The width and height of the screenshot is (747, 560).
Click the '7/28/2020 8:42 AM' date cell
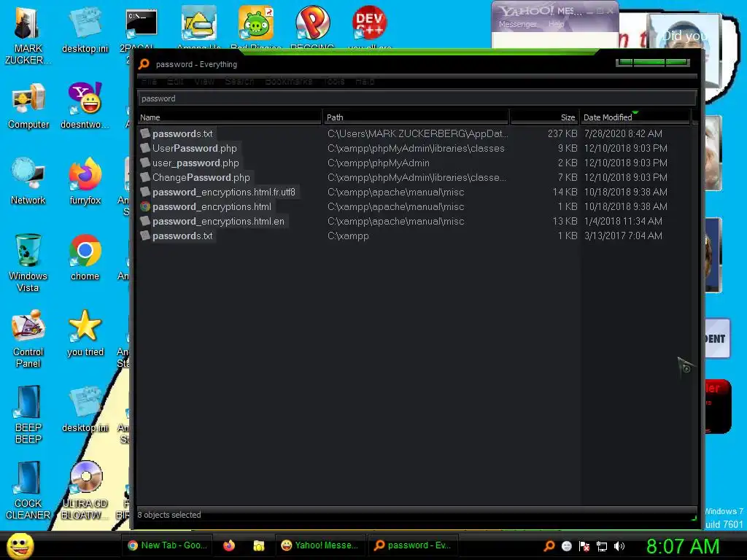tap(623, 134)
